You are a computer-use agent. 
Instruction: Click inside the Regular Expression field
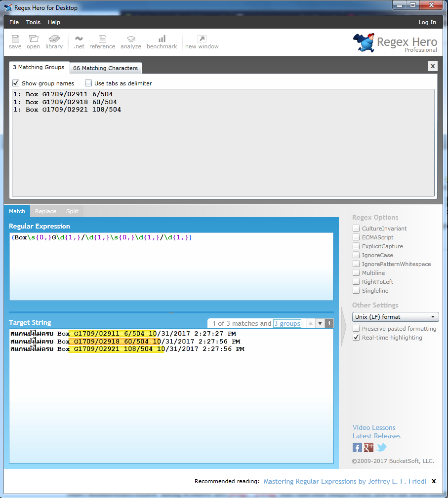pyautogui.click(x=171, y=267)
